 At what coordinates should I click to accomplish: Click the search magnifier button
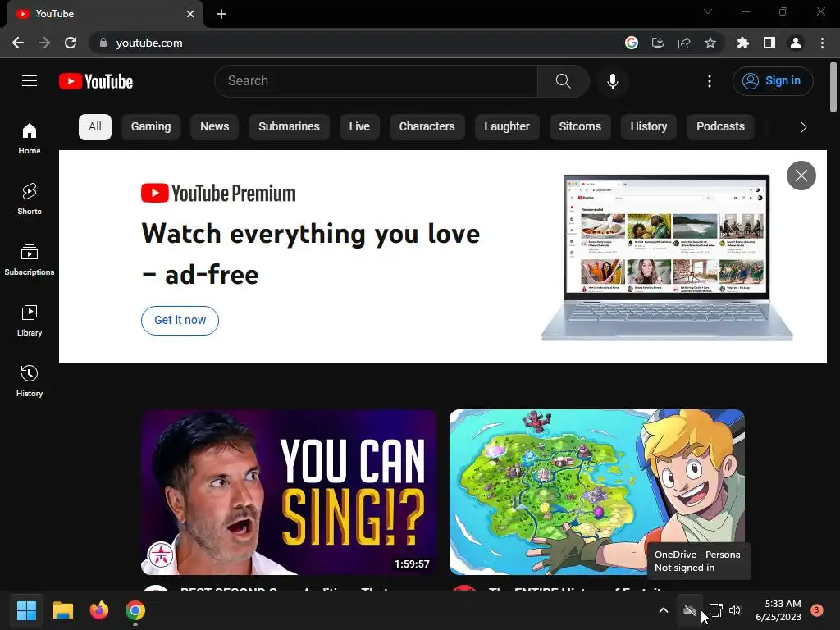563,81
